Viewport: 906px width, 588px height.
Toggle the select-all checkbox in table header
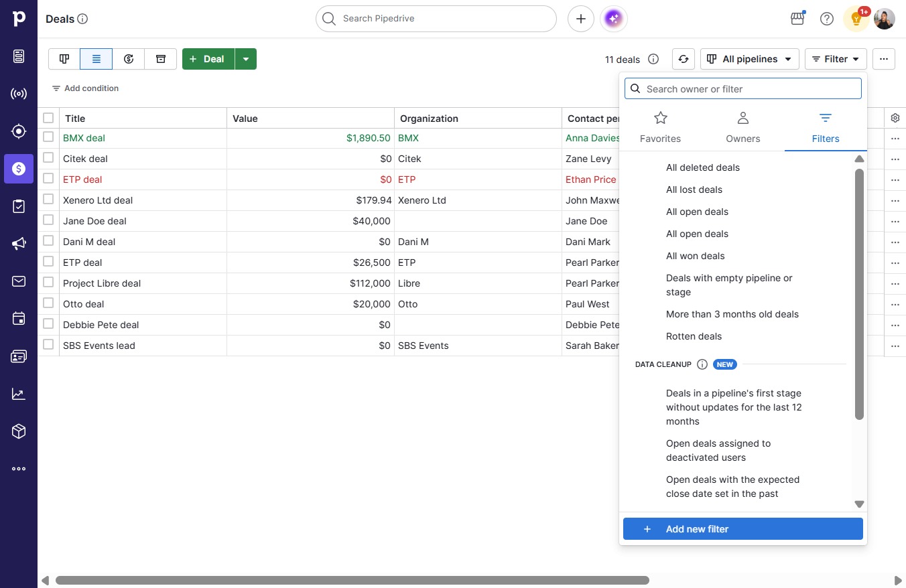[48, 118]
